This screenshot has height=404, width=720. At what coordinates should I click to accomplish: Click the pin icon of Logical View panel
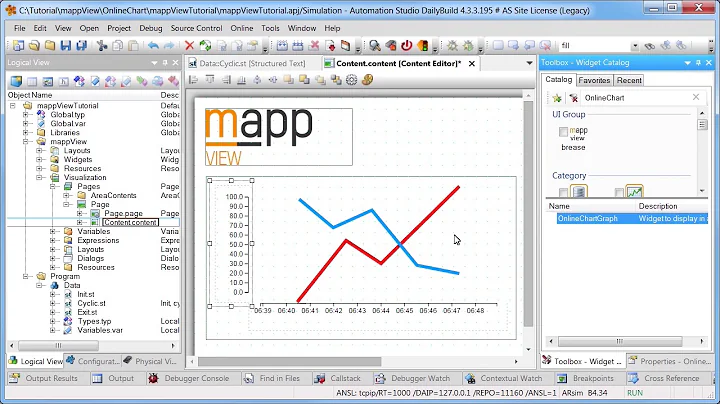click(165, 63)
